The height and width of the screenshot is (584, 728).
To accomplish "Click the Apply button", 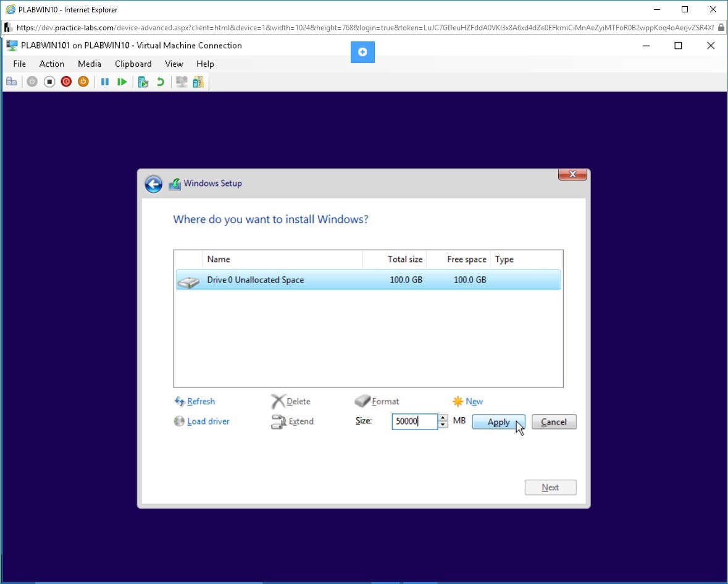I will click(x=499, y=422).
